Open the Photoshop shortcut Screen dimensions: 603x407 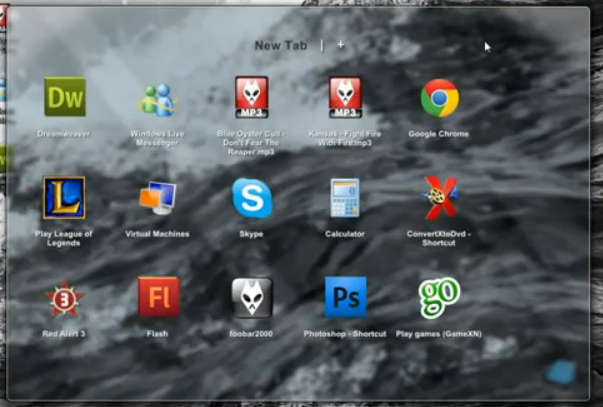click(x=345, y=297)
